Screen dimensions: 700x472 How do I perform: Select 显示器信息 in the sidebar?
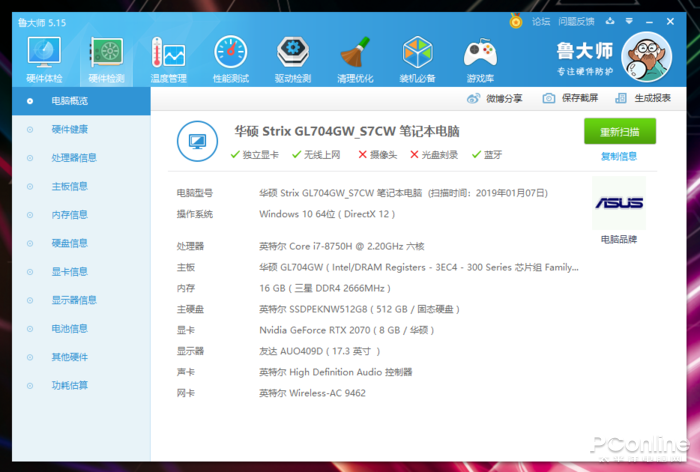pos(81,300)
